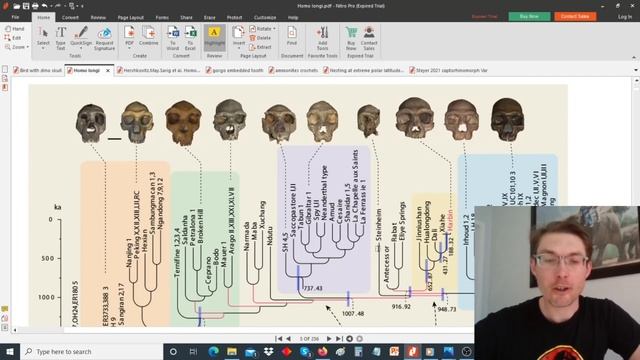The image size is (640, 360).
Task: Open the Forms ribbon tab
Action: (x=162, y=17)
